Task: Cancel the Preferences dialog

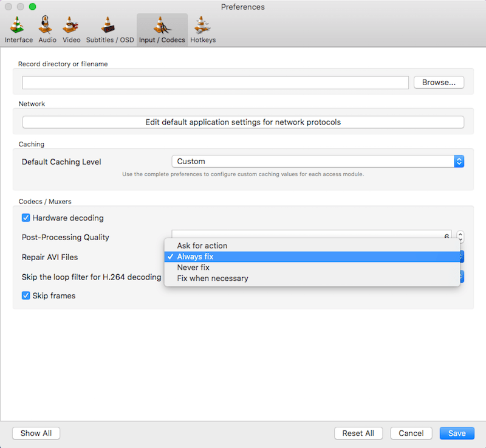Action: pos(411,433)
